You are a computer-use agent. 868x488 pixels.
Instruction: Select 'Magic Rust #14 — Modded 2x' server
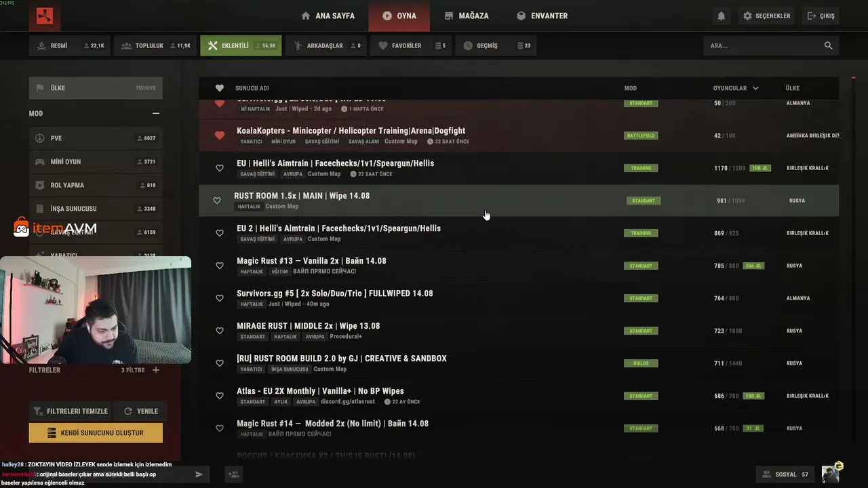(x=519, y=428)
